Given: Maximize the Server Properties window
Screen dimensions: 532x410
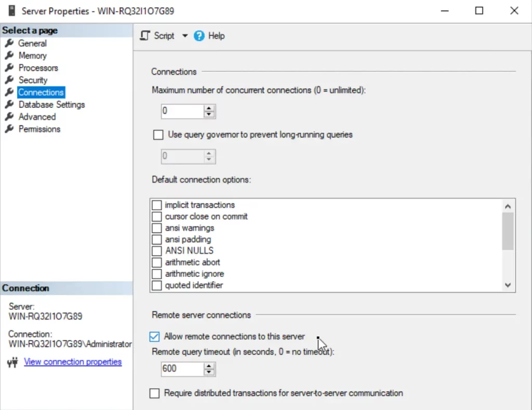Looking at the screenshot, I should tap(479, 11).
